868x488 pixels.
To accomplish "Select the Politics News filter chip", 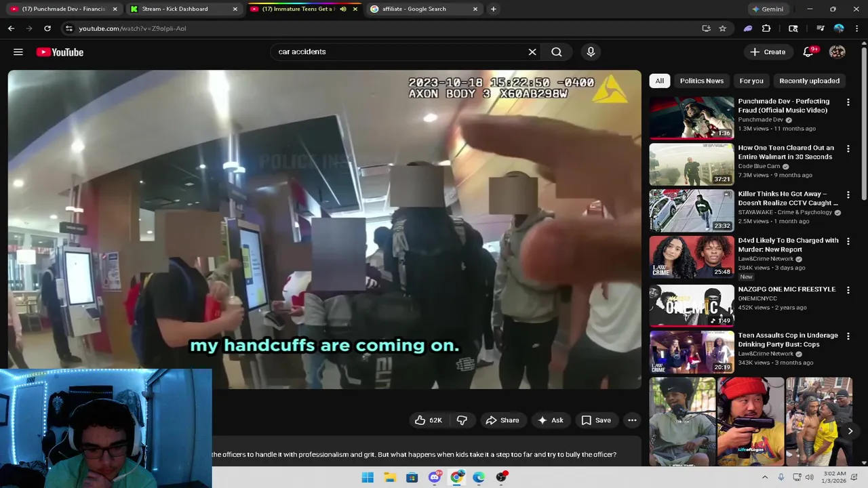I will [702, 81].
